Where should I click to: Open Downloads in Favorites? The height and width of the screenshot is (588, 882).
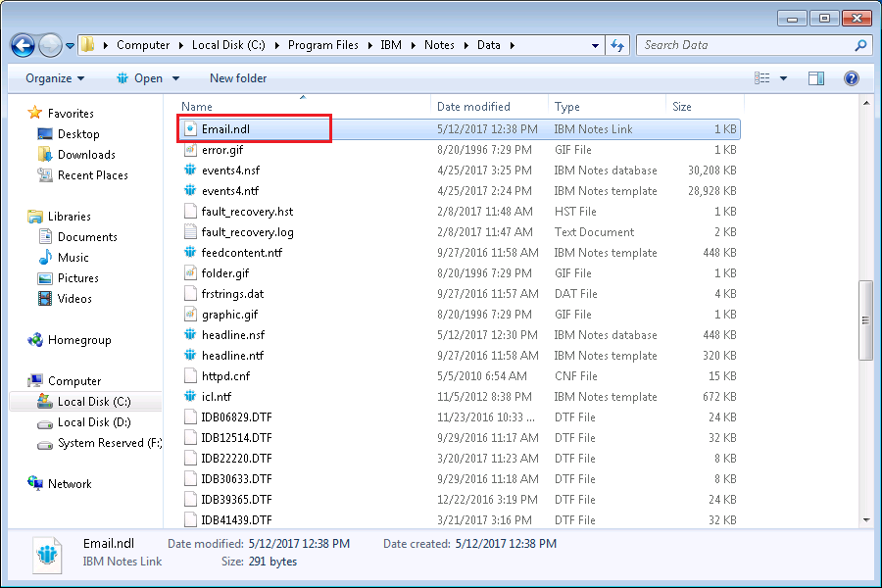coord(86,155)
